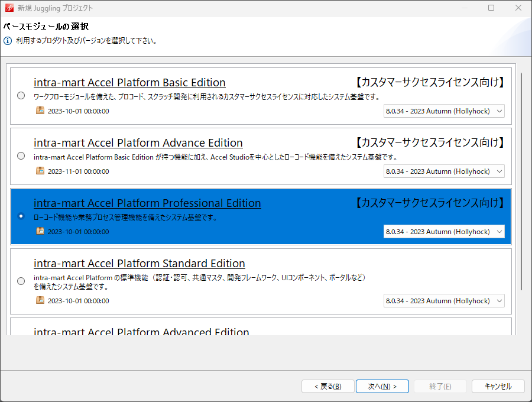Click the package icon under Advance Edition
The height and width of the screenshot is (402, 532).
(x=40, y=171)
